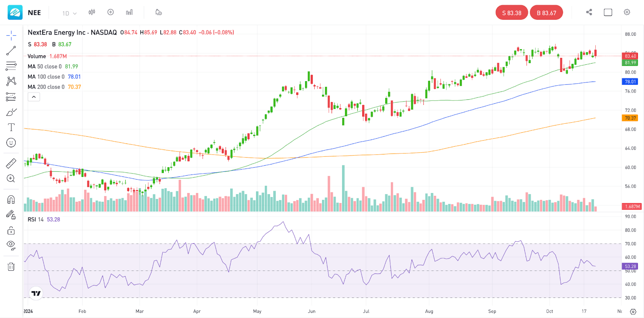Click the Jun label on time axis
This screenshot has width=644, height=318.
click(x=312, y=312)
